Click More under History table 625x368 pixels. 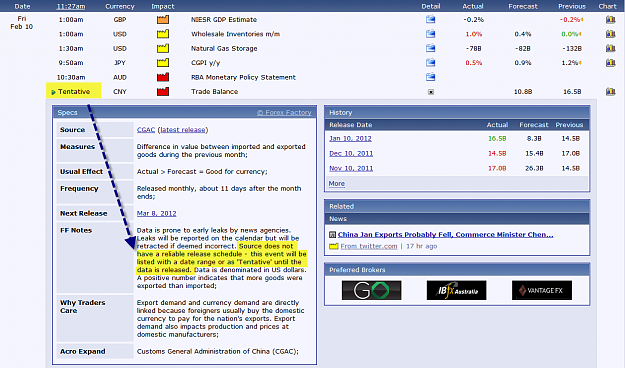point(337,183)
